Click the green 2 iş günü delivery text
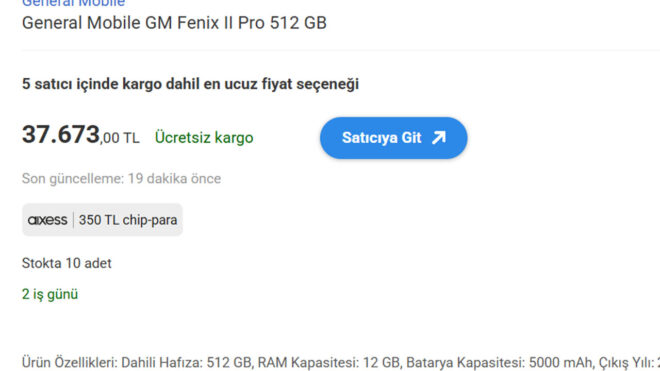The image size is (660, 371). (50, 294)
